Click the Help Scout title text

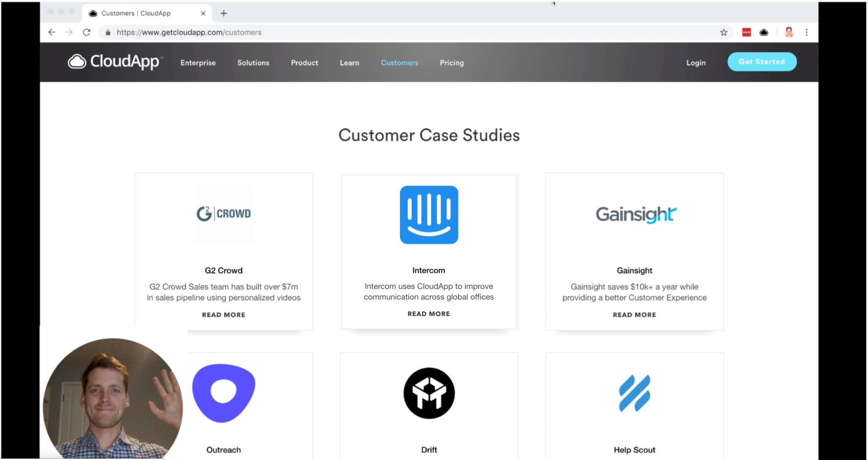coord(635,450)
